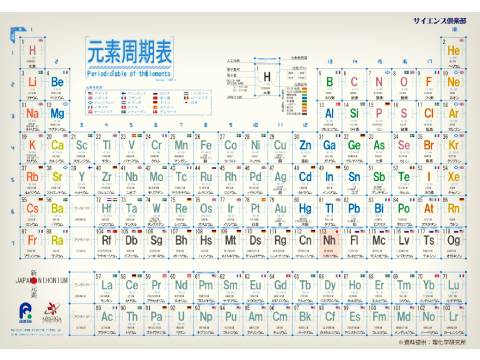Select the Lead Pb cell
The width and height of the screenshot is (480, 360).
coord(354,211)
